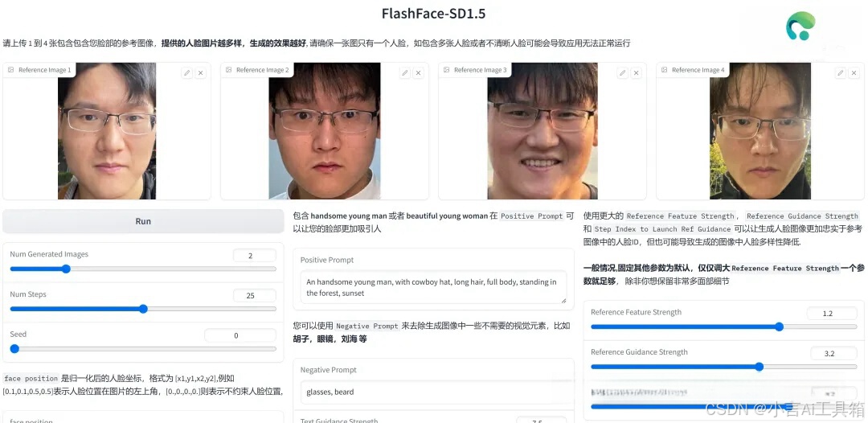Remove Reference Image 1 with its X icon
Image resolution: width=868 pixels, height=423 pixels.
pos(200,73)
